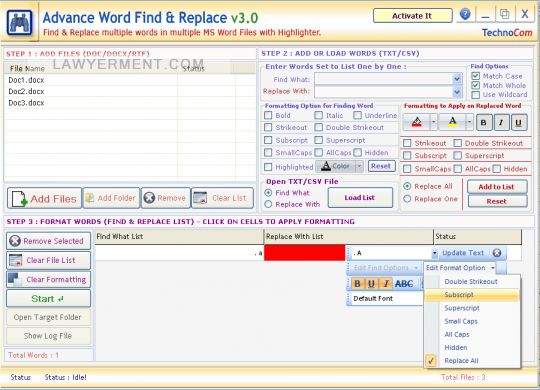The height and width of the screenshot is (390, 540).
Task: Uncheck Match Whole find option
Action: [x=476, y=85]
